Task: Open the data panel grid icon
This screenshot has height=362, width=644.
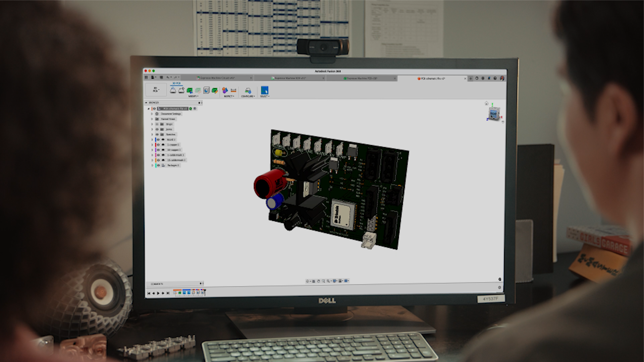Action: point(146,77)
